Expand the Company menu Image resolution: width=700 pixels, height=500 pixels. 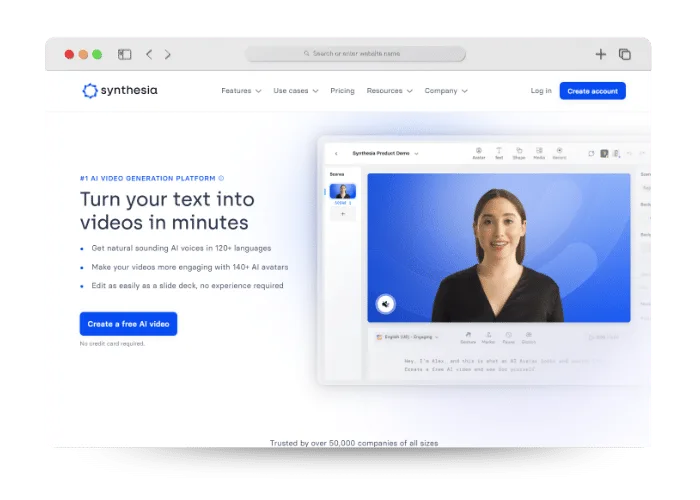click(x=446, y=91)
